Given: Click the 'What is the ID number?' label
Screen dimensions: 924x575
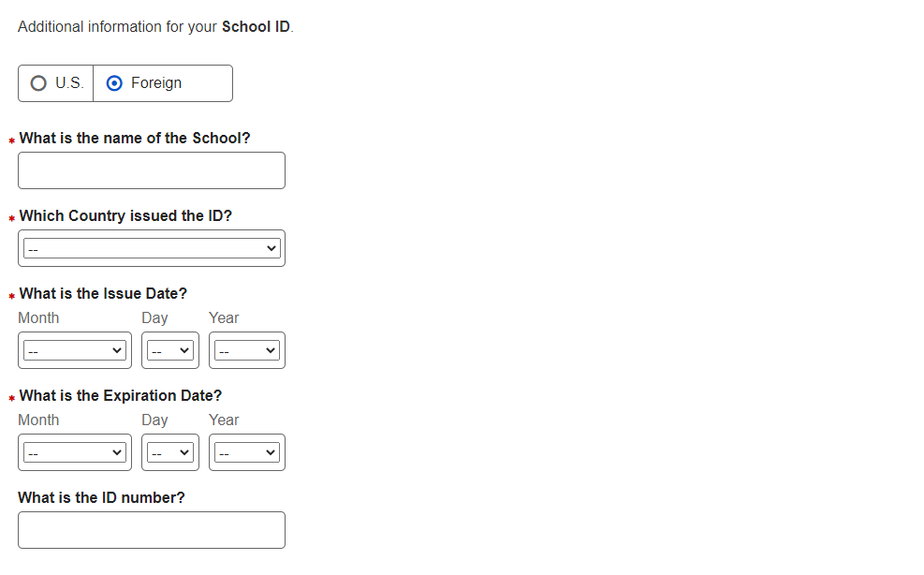Looking at the screenshot, I should point(101,497).
